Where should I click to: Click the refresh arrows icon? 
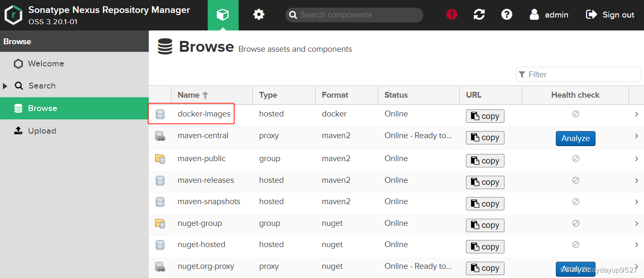point(479,15)
